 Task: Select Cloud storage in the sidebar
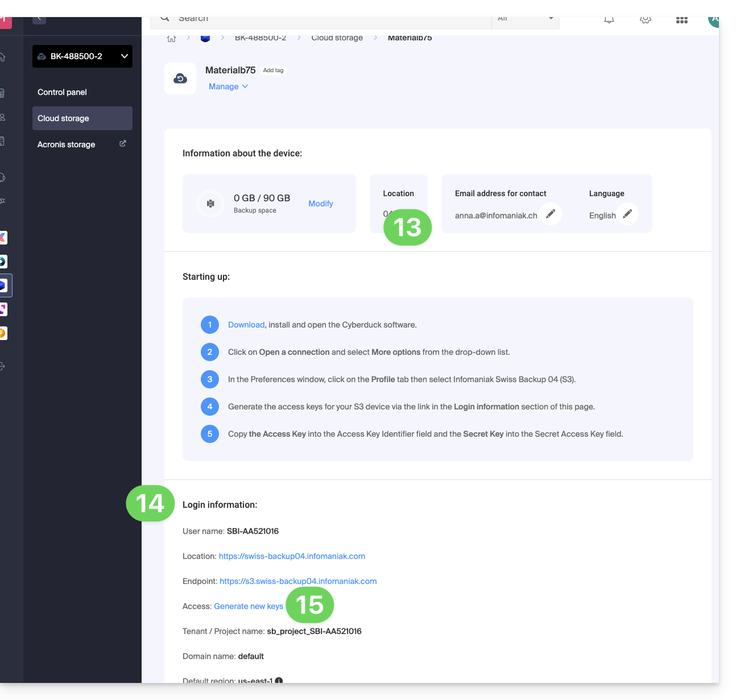pos(63,118)
